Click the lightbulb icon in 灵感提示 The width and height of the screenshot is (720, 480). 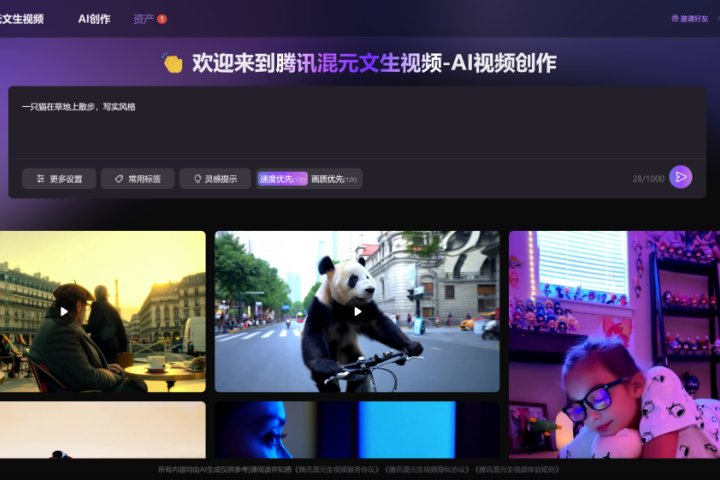pyautogui.click(x=197, y=179)
